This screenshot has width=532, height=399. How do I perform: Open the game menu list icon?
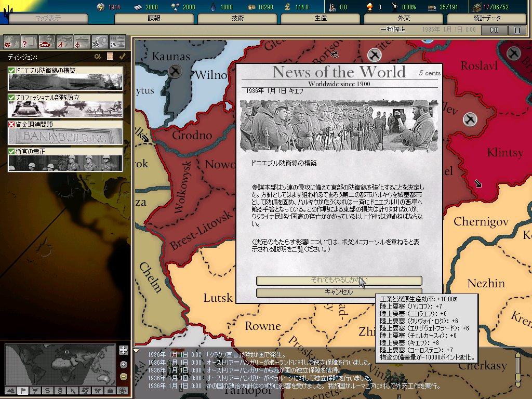coord(517,30)
